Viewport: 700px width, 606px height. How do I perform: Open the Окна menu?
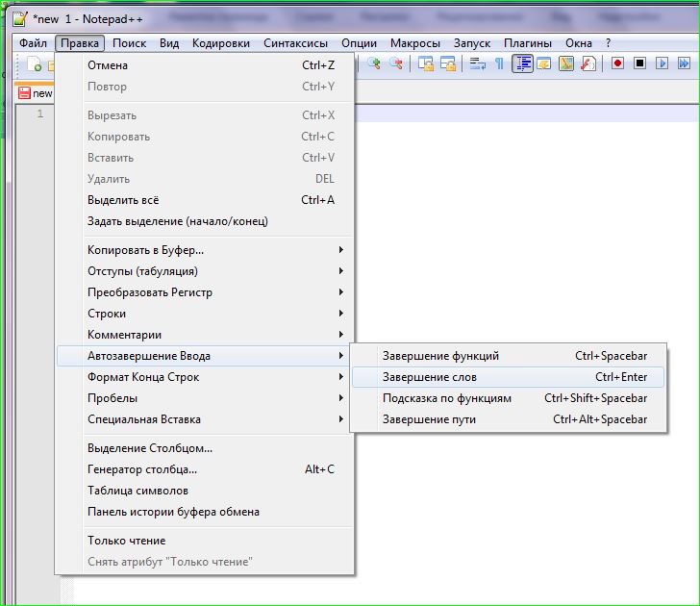pyautogui.click(x=579, y=43)
